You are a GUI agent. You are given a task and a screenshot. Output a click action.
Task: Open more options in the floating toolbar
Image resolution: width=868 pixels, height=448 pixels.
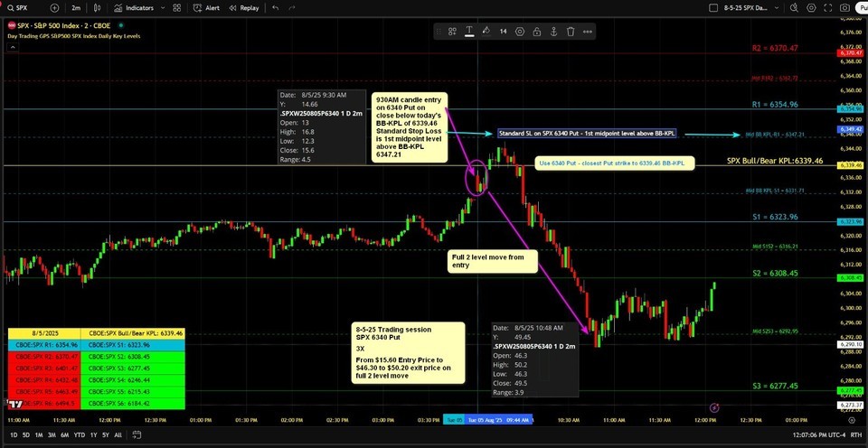(588, 32)
